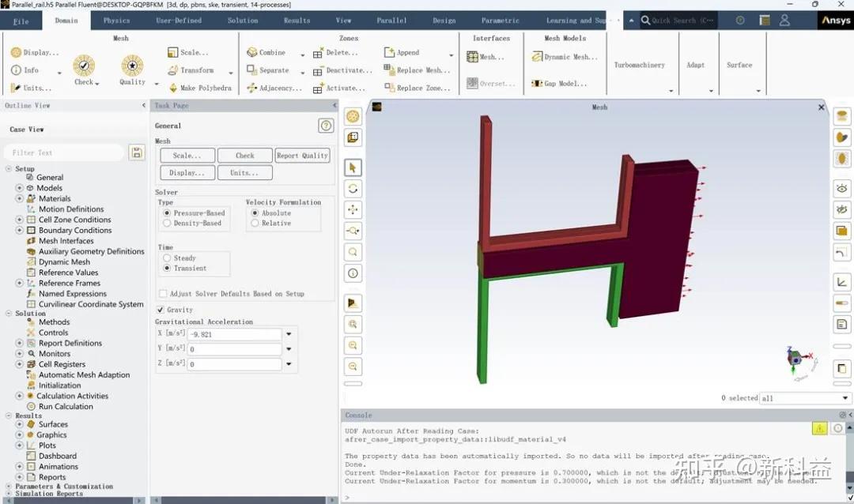Viewport: 854px width, 504px height.
Task: Click Replace Zone in the ribbon
Action: coord(418,88)
